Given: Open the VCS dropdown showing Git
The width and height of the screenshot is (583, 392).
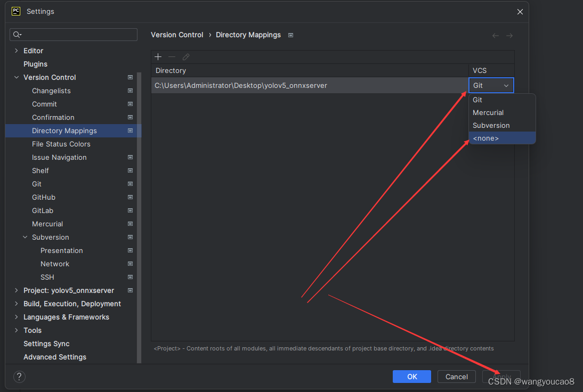Looking at the screenshot, I should click(x=491, y=85).
